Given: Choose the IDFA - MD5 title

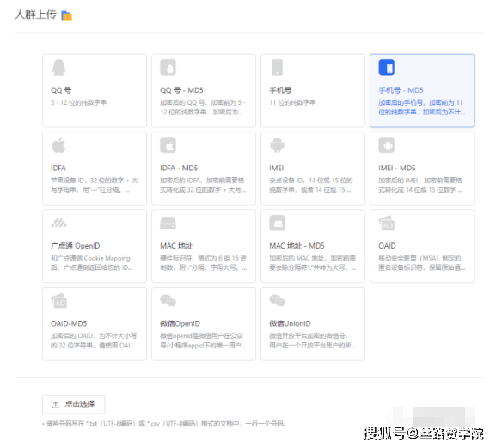Looking at the screenshot, I should 179,168.
